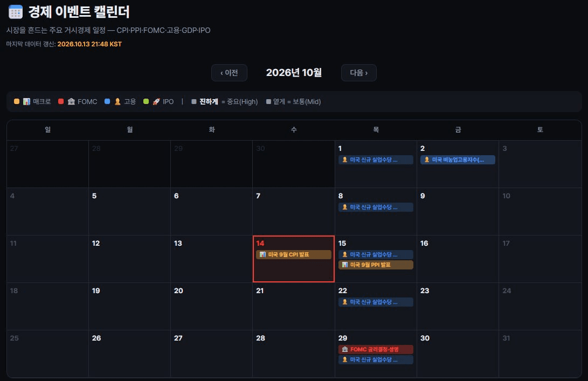
Task: Open 미국 9월 PPI 발표 event on 15th
Action: 376,265
